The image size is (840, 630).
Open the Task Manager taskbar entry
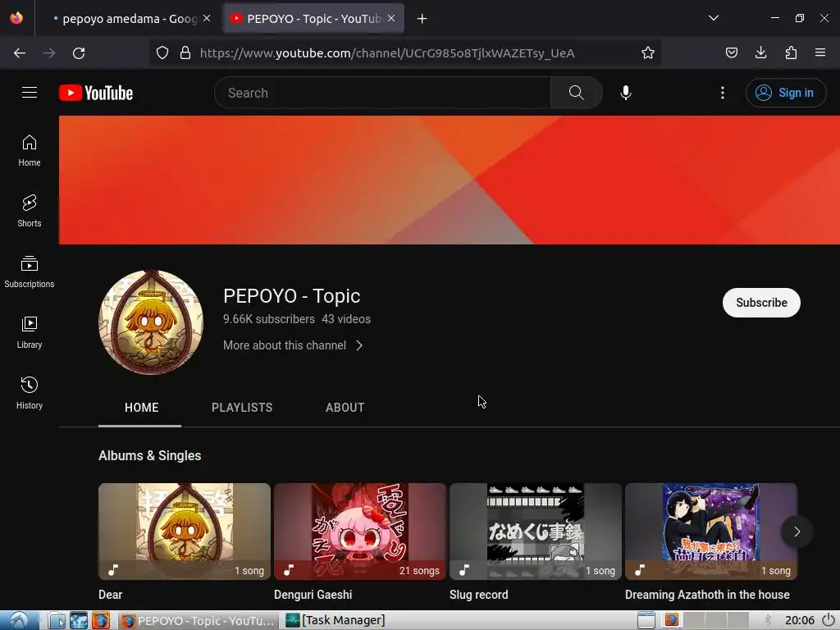click(x=336, y=620)
